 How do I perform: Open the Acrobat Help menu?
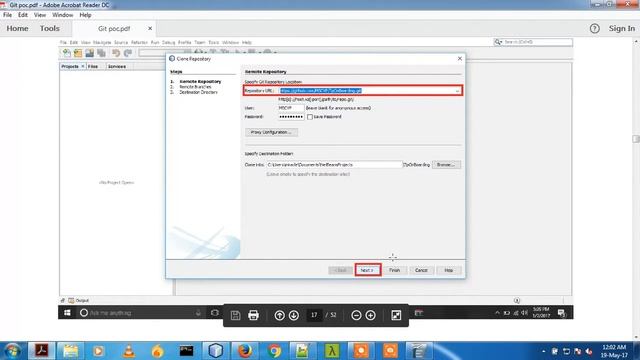[85, 15]
